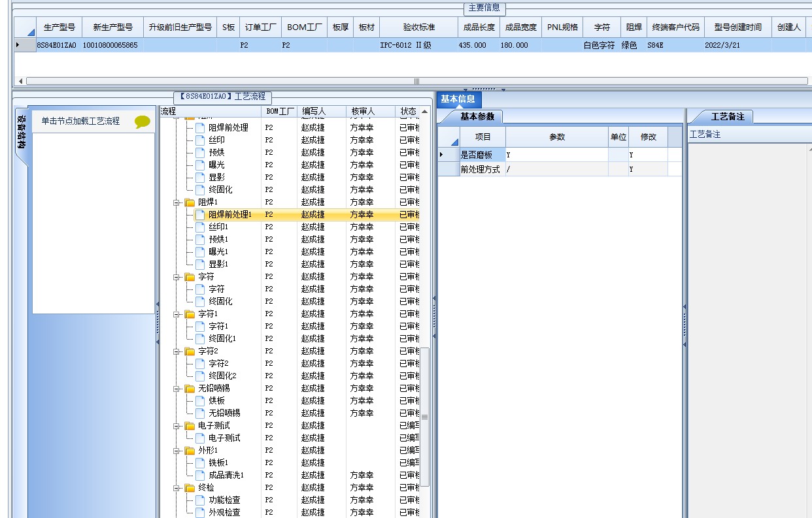Click the document icon beside 终固化2
Viewport: 812px width, 518px height.
pos(200,376)
